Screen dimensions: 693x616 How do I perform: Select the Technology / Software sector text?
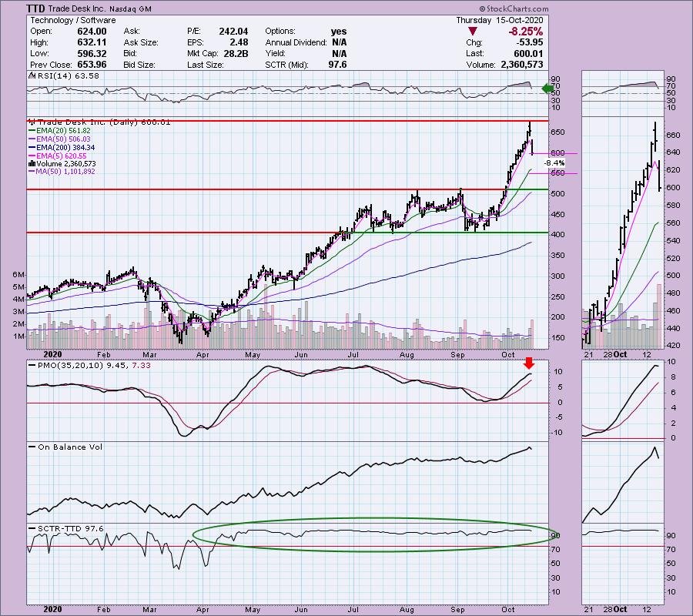(x=73, y=20)
